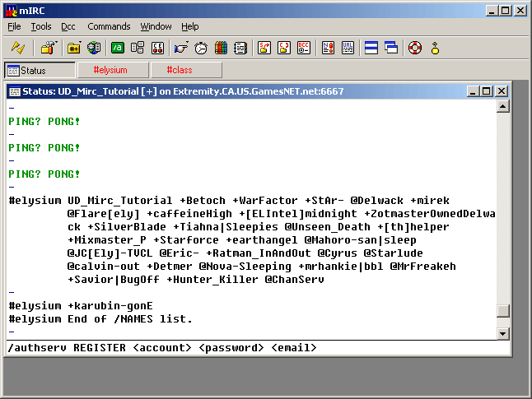Click the Cascade windows icon
This screenshot has width=532, height=399.
click(x=391, y=48)
